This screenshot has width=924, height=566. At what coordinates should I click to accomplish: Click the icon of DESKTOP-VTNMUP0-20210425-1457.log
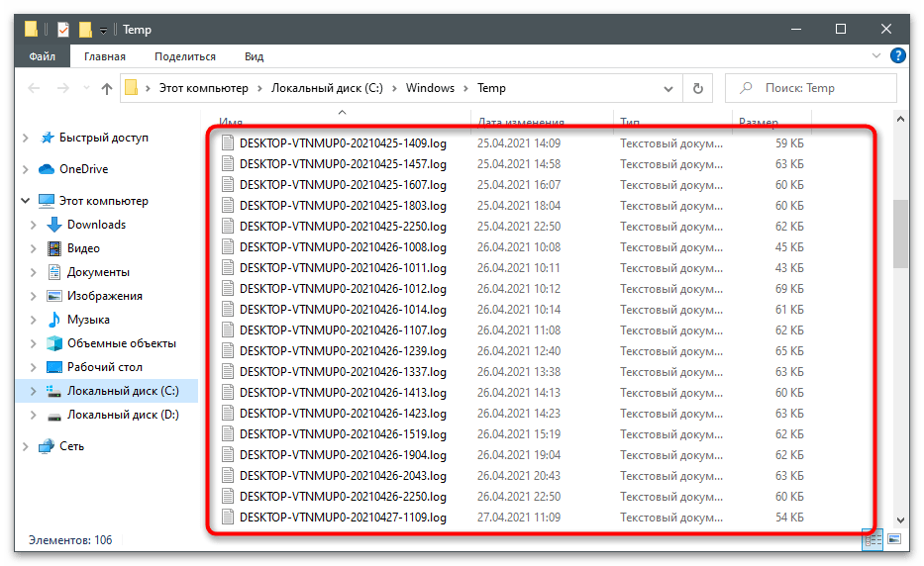pyautogui.click(x=228, y=163)
